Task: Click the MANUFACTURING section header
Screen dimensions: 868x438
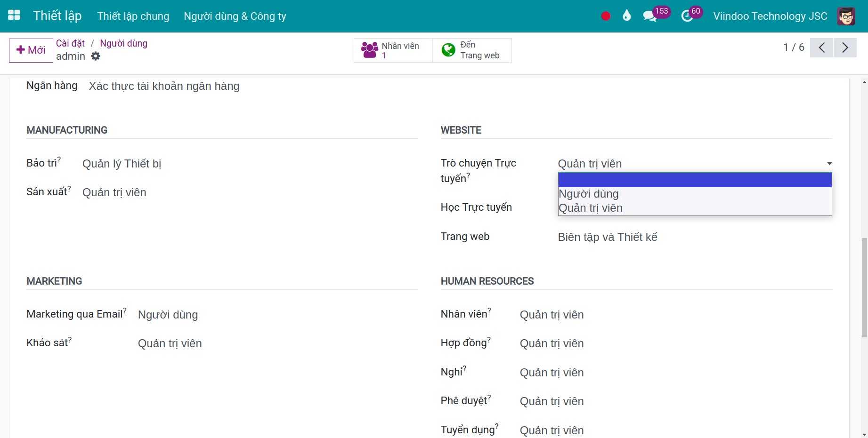Action: 67,130
